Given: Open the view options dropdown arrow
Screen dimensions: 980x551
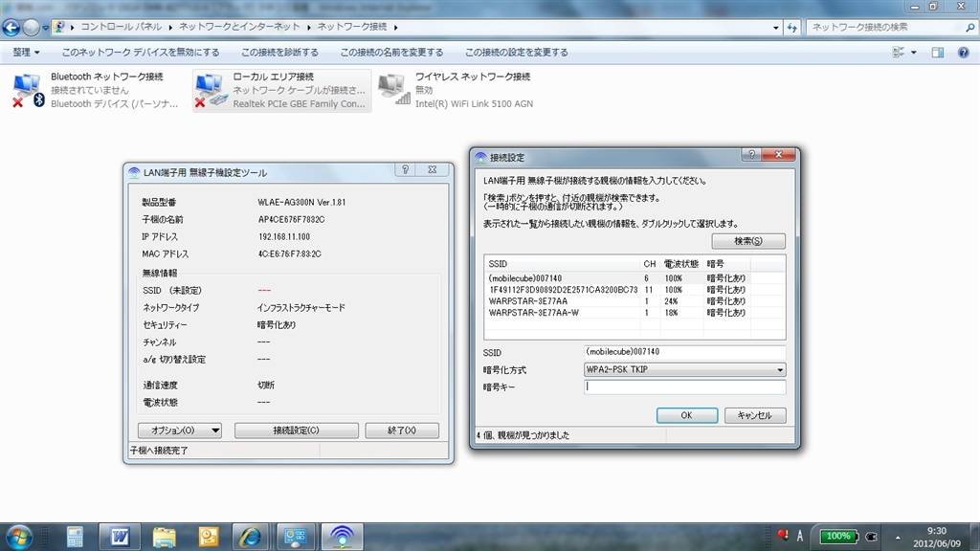Looking at the screenshot, I should click(913, 53).
